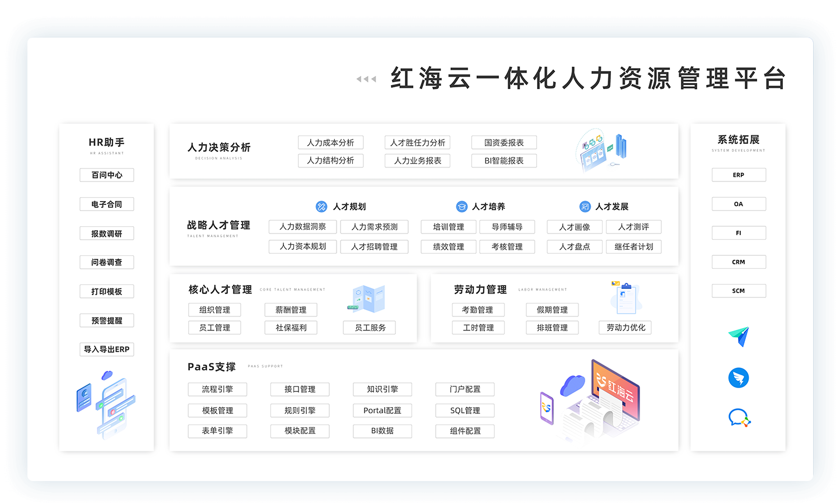The width and height of the screenshot is (840, 504).
Task: Select 人才招聘管理
Action: pyautogui.click(x=375, y=246)
